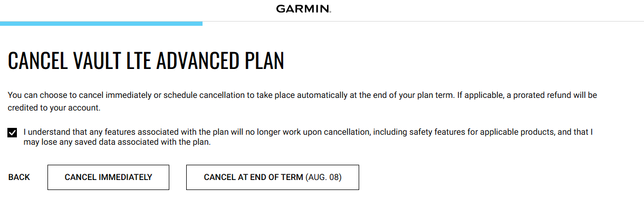Select CANCEL AT END OF TERM button

coord(272,177)
